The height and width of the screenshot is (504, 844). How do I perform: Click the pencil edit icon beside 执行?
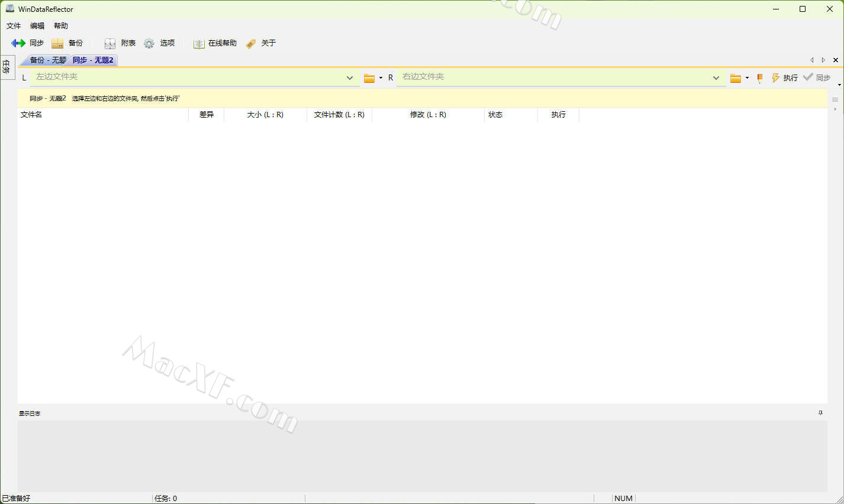pos(759,78)
